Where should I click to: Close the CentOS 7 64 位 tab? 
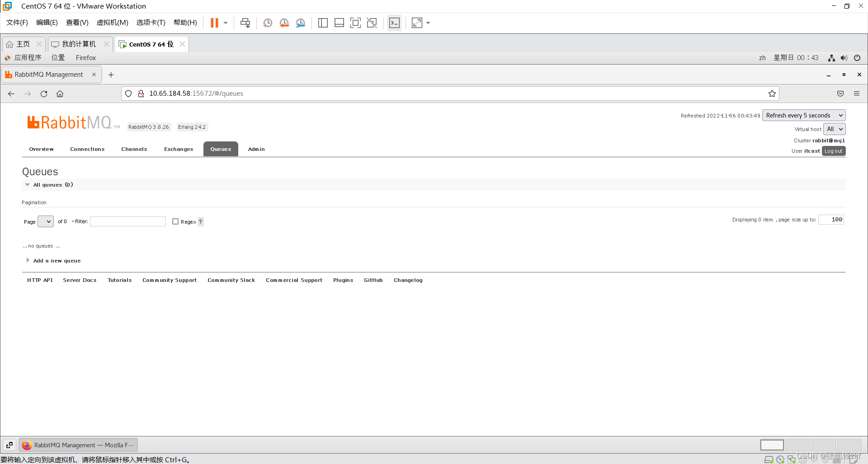pyautogui.click(x=182, y=44)
